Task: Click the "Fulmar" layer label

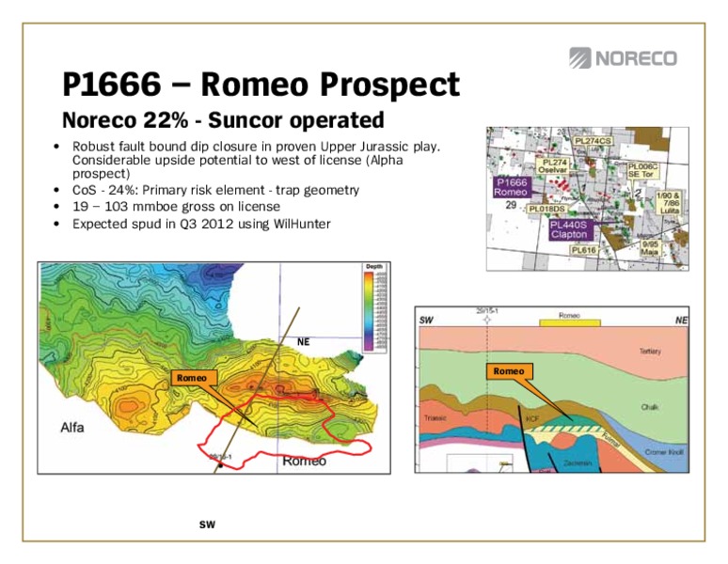Action: [x=611, y=439]
